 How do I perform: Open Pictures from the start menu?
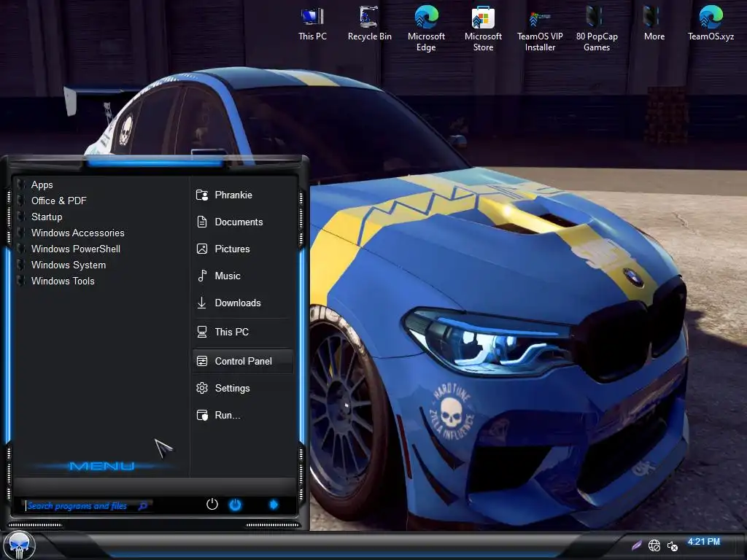pyautogui.click(x=243, y=249)
